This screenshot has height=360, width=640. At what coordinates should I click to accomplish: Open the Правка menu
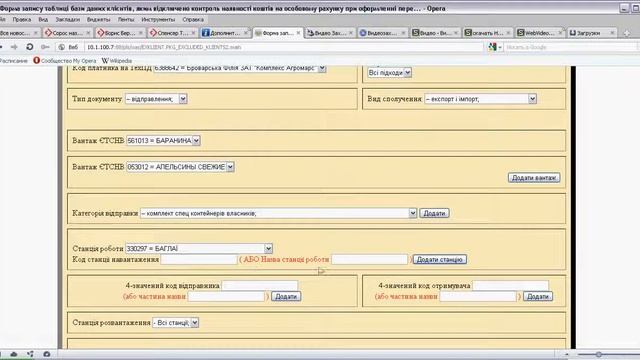pos(22,19)
